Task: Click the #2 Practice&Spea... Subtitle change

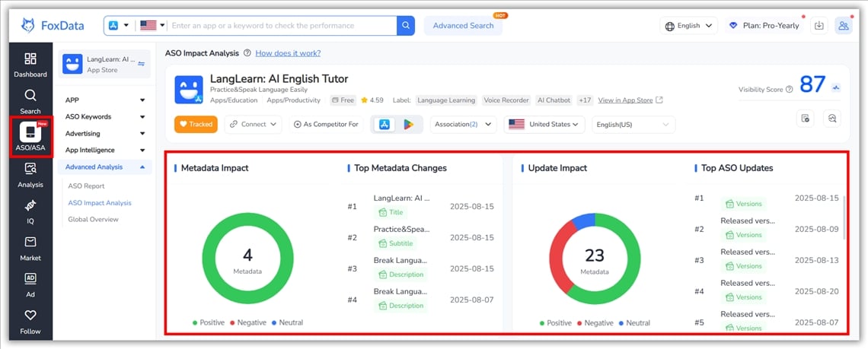Action: coord(421,236)
